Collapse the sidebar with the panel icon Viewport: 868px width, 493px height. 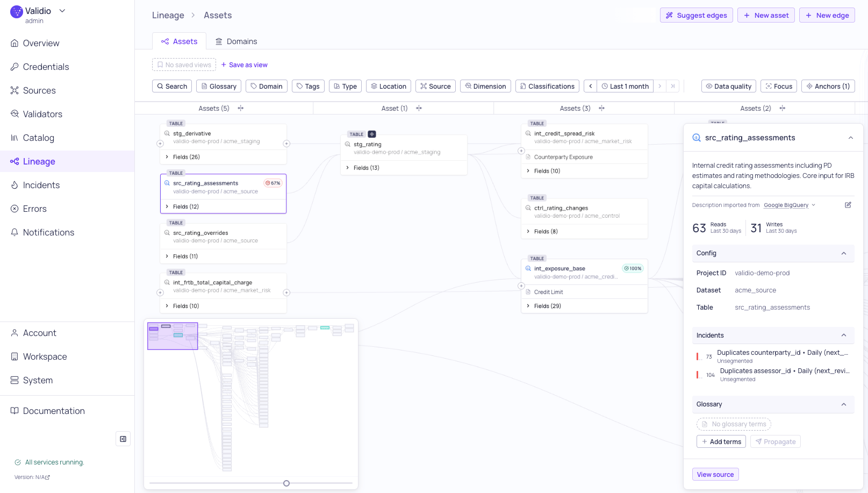pos(123,439)
